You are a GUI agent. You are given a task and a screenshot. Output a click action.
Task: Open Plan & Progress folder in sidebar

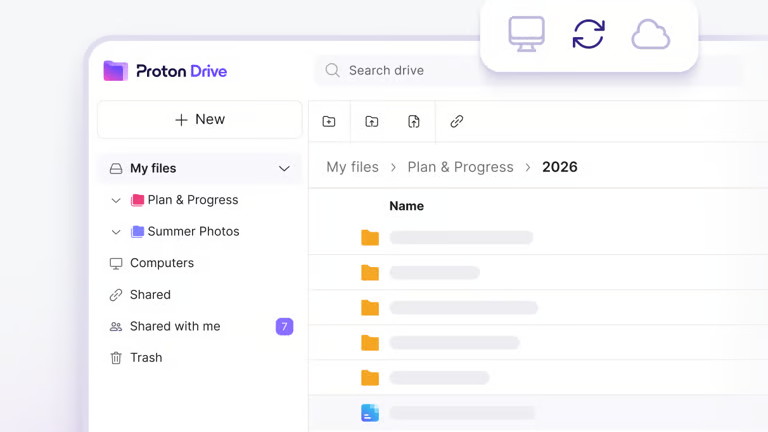193,200
